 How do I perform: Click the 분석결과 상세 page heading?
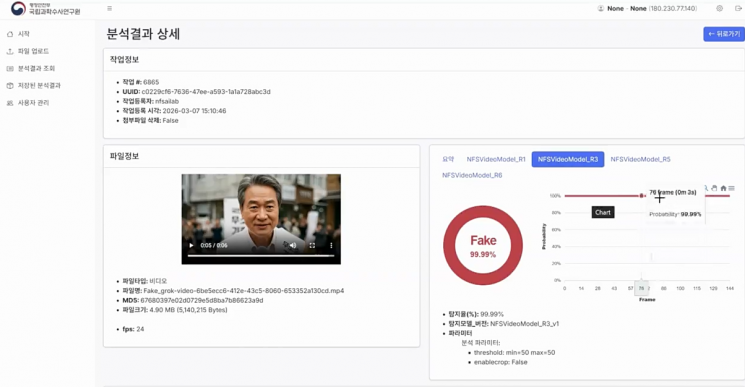click(143, 34)
